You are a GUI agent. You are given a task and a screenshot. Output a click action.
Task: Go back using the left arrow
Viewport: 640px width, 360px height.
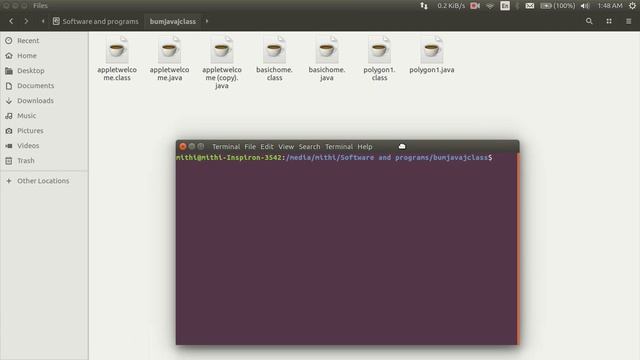[x=11, y=21]
